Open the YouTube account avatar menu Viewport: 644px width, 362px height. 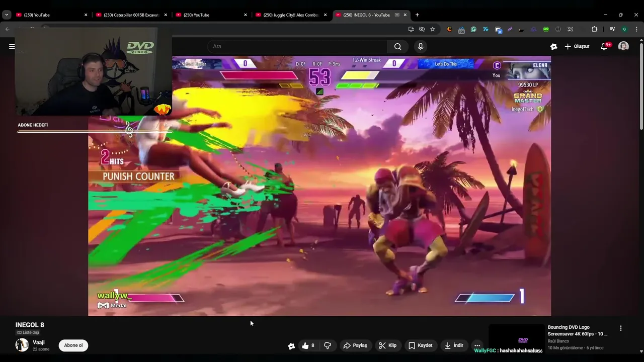pos(623,46)
